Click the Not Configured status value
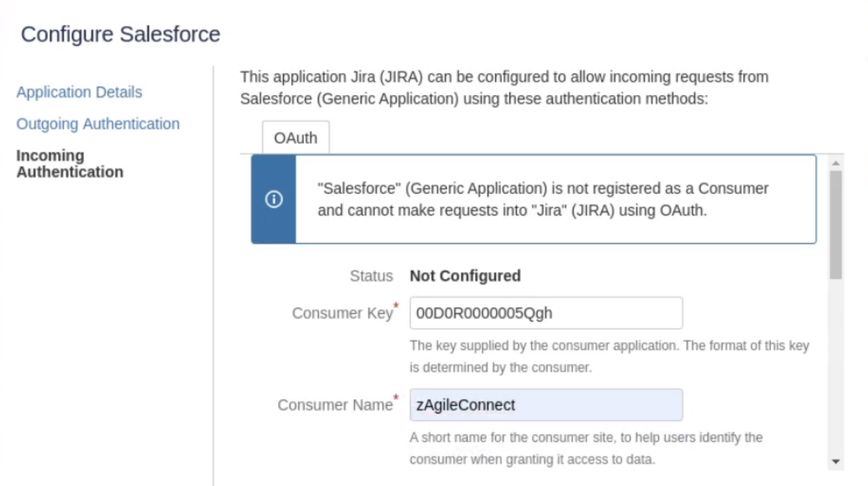The width and height of the screenshot is (868, 486). (x=465, y=276)
